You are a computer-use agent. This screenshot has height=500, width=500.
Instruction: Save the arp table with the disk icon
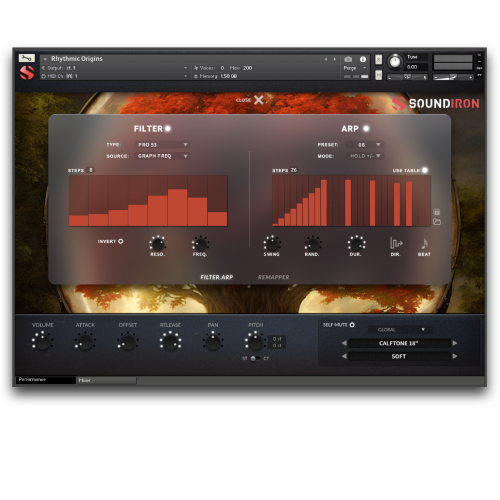pyautogui.click(x=437, y=212)
